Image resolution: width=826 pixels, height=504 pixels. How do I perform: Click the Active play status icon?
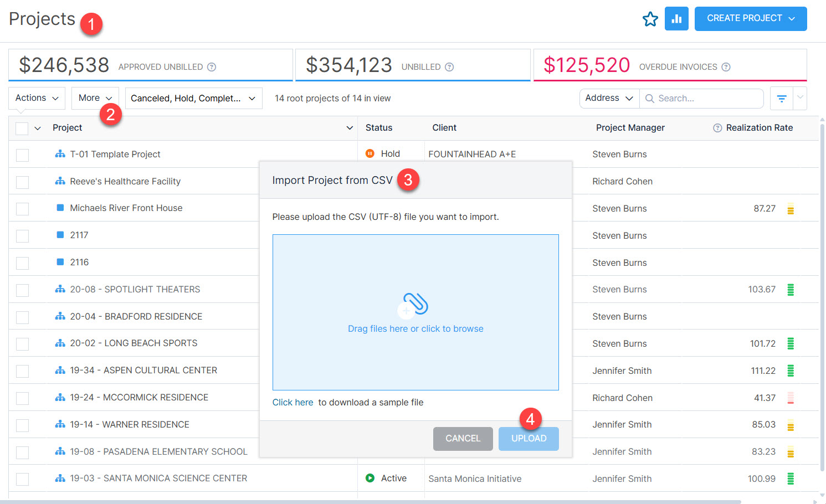tap(370, 478)
